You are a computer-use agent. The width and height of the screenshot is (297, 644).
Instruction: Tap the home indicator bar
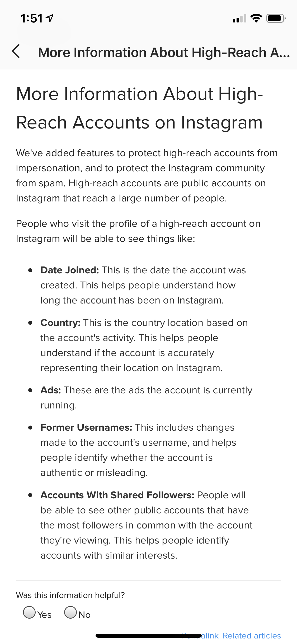tap(149, 636)
